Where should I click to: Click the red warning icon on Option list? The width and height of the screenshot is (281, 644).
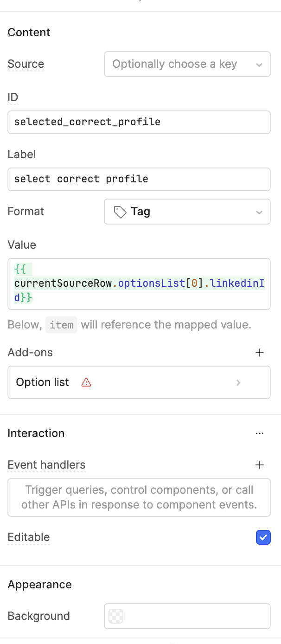click(x=86, y=382)
